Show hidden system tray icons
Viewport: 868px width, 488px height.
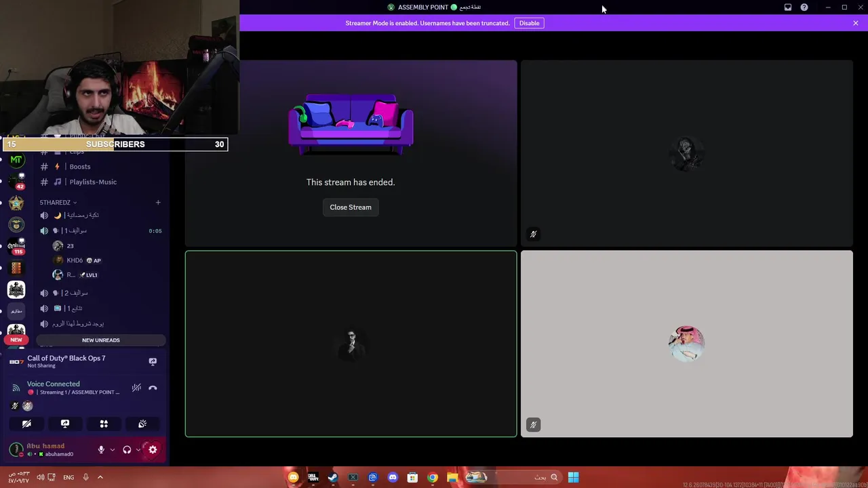100,477
